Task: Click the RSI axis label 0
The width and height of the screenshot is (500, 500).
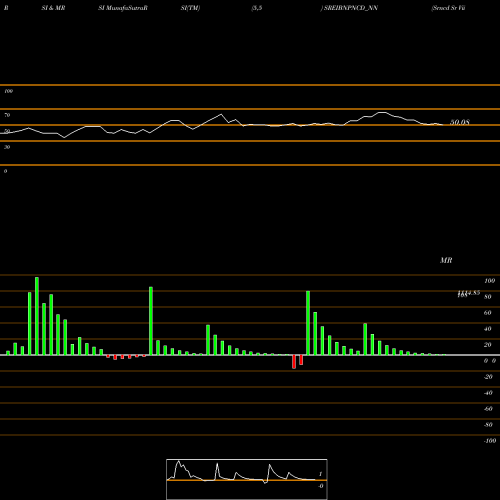Action: pyautogui.click(x=5, y=171)
